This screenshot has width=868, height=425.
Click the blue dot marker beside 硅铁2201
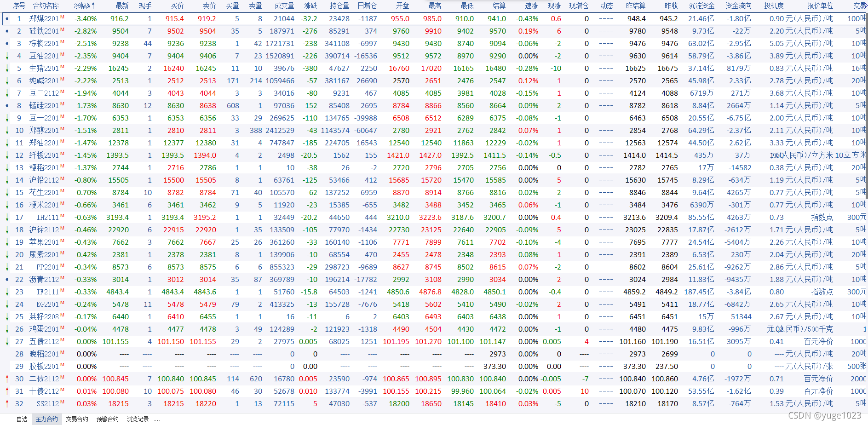[x=7, y=31]
